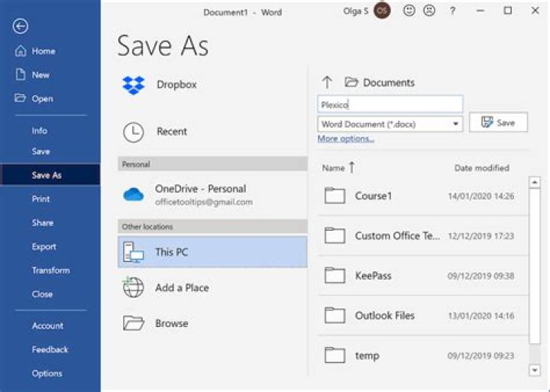Click the KeePass folder name

[373, 276]
